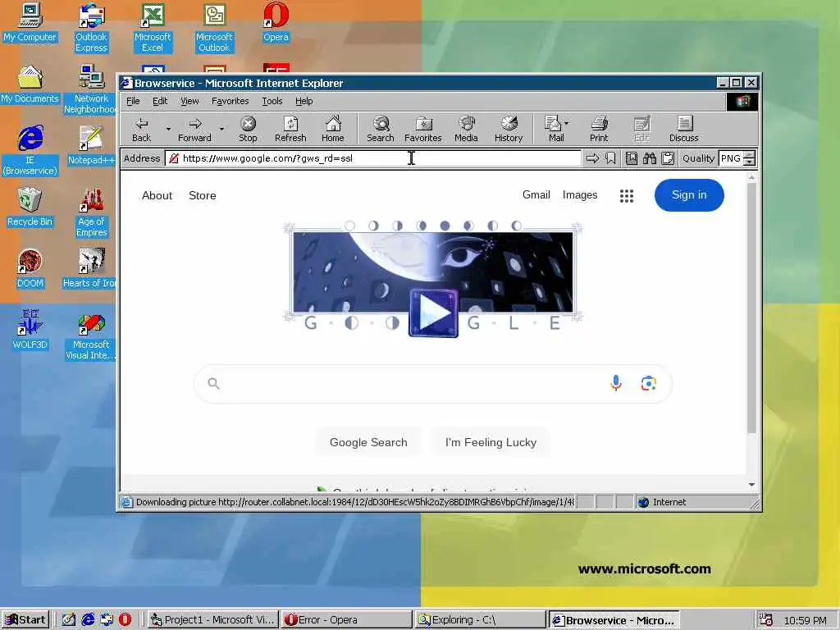
Task: Click the Google Search button
Action: [368, 442]
